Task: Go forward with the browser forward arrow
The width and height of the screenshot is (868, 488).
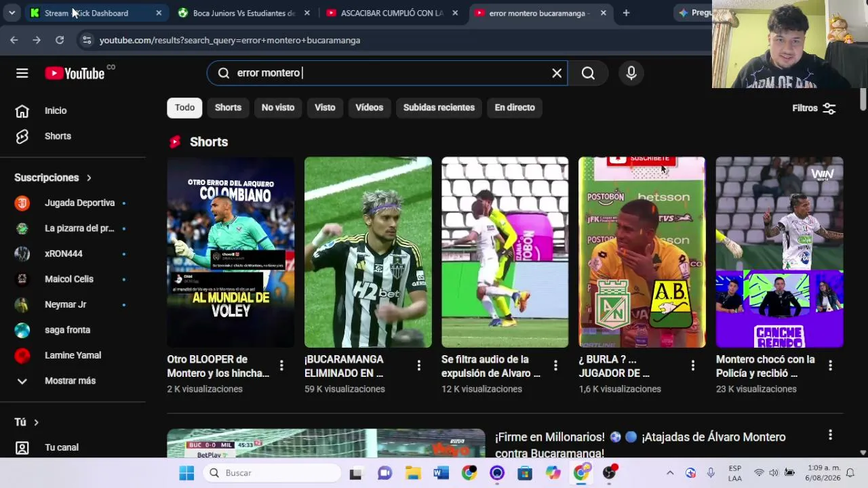Action: click(x=37, y=40)
